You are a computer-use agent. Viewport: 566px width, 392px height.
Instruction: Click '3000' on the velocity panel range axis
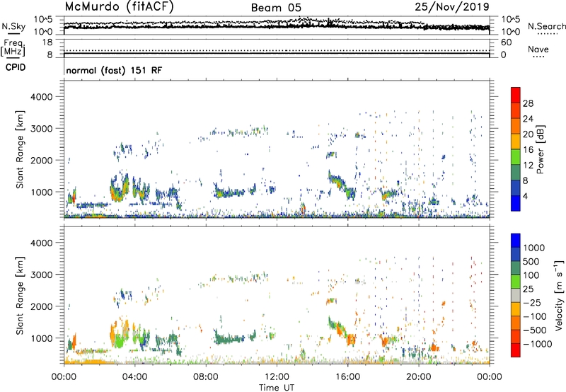pyautogui.click(x=41, y=275)
